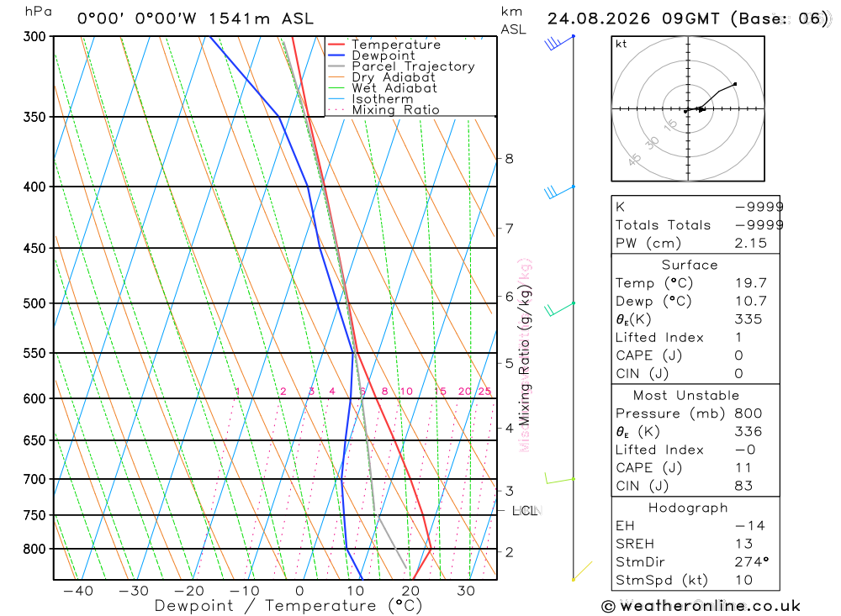Click the red Temperature legend line sample
841x616 pixels.
336,45
